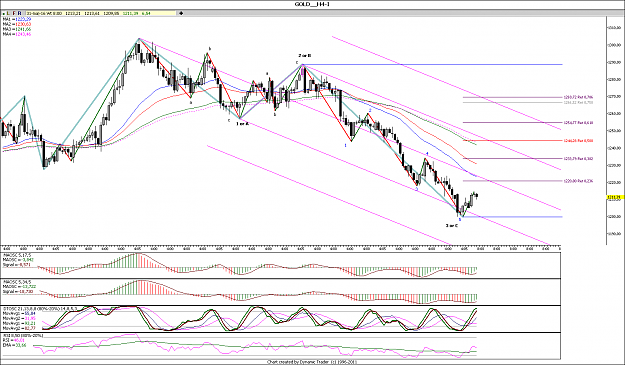The width and height of the screenshot is (625, 365).
Task: Select the MA2 red value label
Action: (x=23, y=24)
